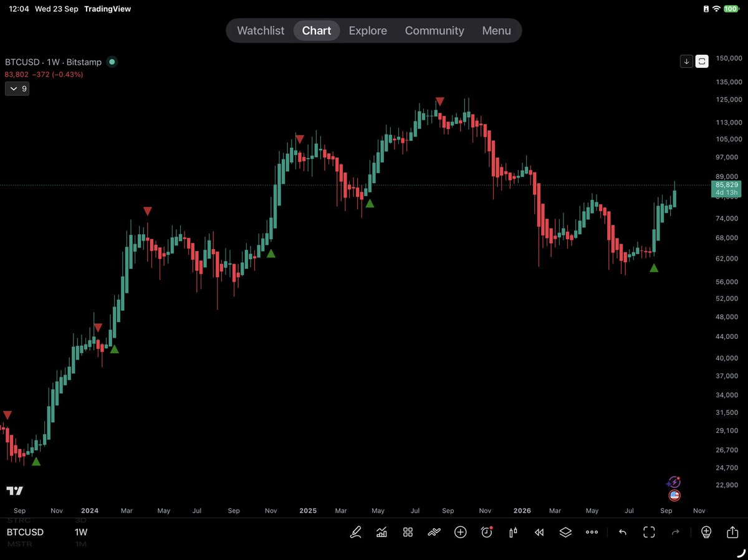Open the alerts clock icon with red dot
The width and height of the screenshot is (748, 560).
[487, 532]
